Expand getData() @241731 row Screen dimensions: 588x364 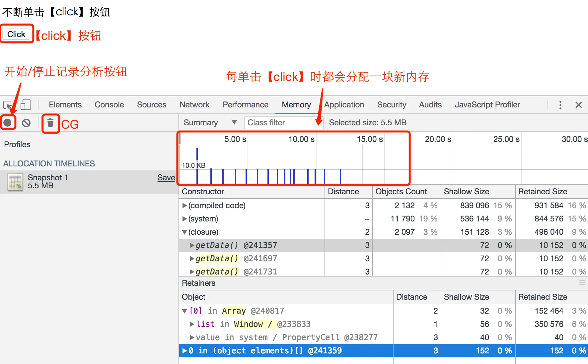[192, 272]
